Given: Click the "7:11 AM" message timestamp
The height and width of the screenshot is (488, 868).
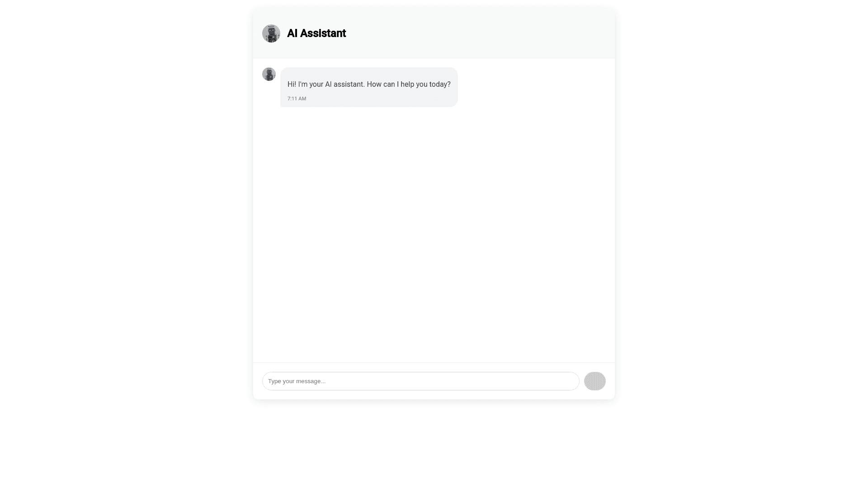Looking at the screenshot, I should (x=297, y=99).
